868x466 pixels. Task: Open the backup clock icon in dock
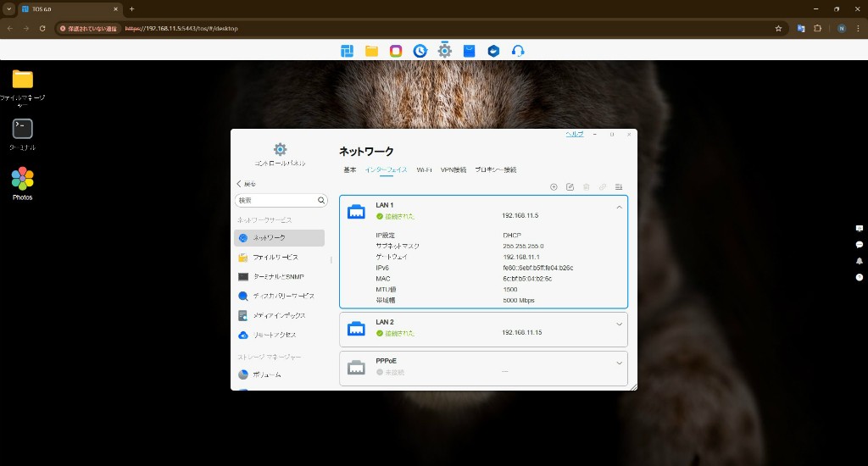420,51
